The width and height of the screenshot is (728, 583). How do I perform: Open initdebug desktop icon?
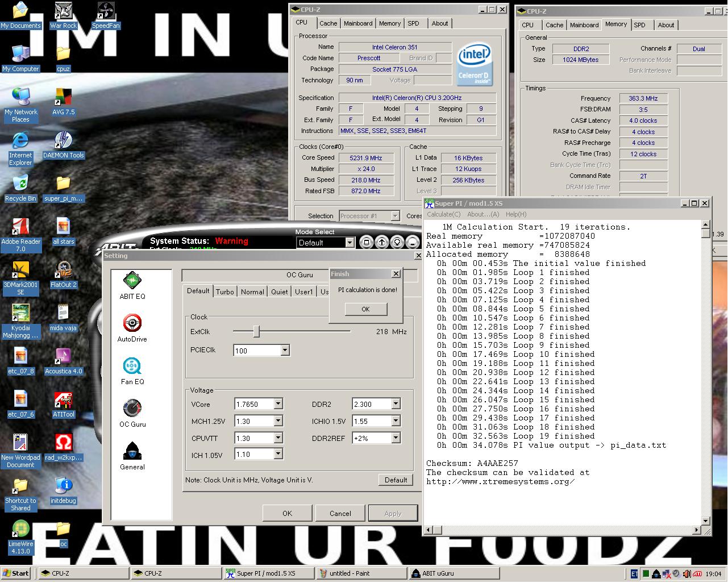[x=64, y=491]
